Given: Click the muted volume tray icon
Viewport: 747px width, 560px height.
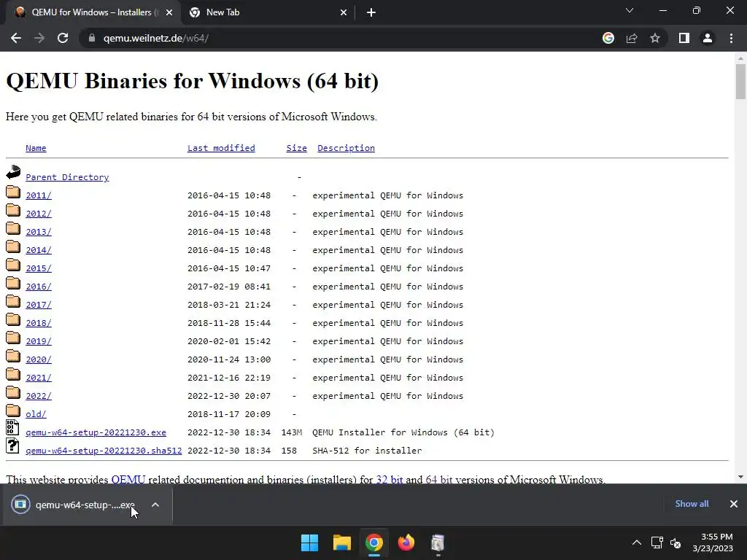Looking at the screenshot, I should coord(676,542).
